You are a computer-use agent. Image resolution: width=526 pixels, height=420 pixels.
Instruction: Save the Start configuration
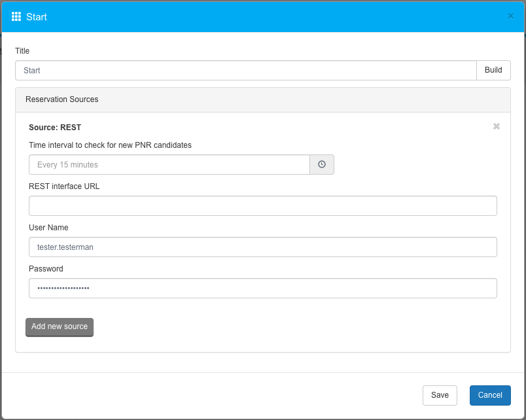440,395
